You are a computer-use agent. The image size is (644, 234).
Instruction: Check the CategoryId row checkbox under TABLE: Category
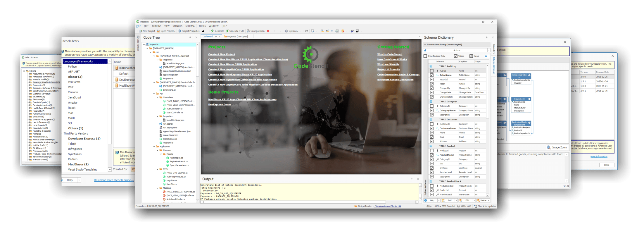coord(432,106)
